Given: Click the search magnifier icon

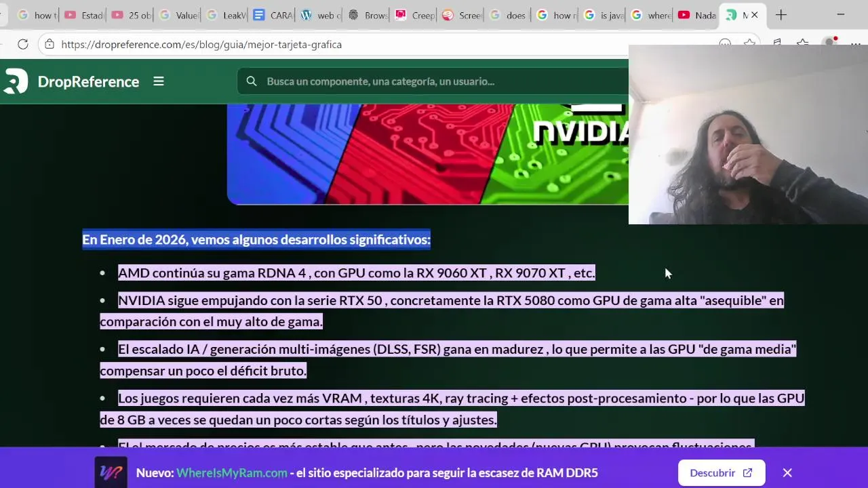Looking at the screenshot, I should [252, 81].
